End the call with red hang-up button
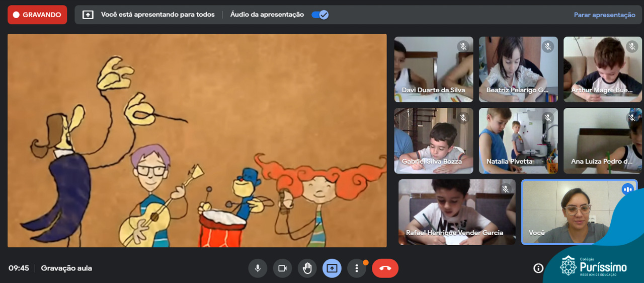 pos(385,268)
